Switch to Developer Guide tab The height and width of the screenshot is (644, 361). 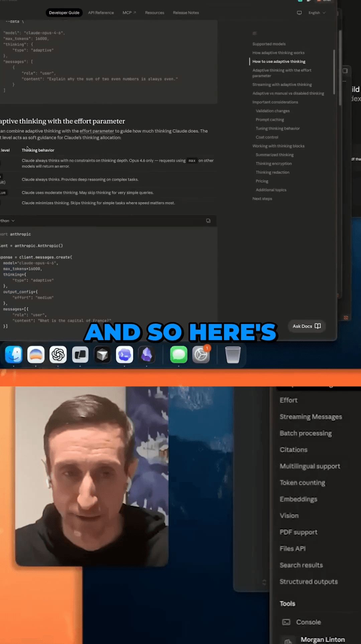coord(64,13)
